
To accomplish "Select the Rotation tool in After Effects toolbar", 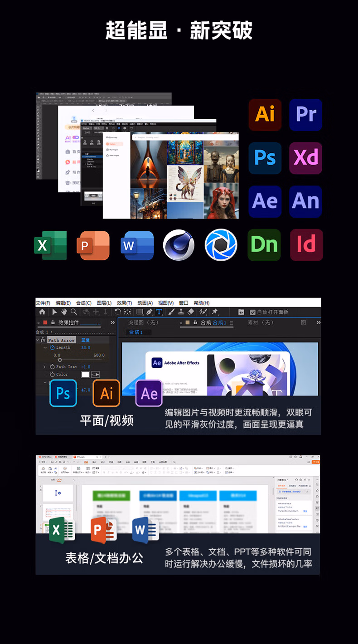I will [x=118, y=312].
